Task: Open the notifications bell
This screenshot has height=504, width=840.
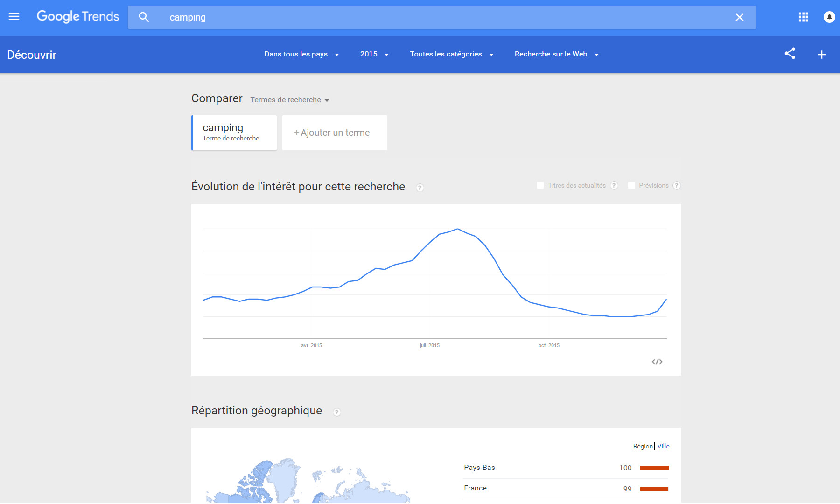Action: pos(829,17)
